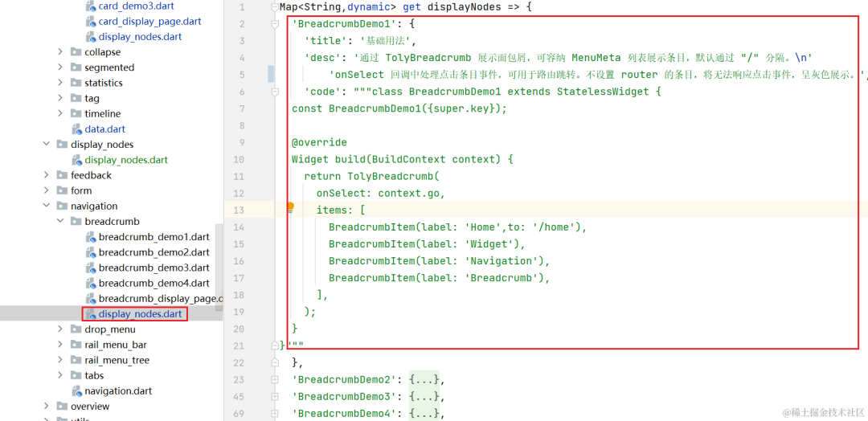Select display_nodes.dart in breadcrumb folder
This screenshot has width=868, height=421.
(x=140, y=314)
